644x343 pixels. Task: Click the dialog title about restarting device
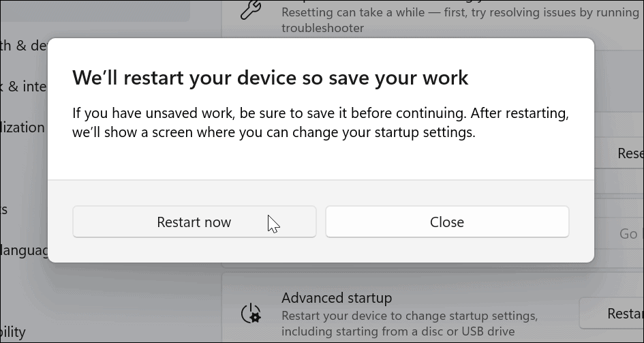pyautogui.click(x=271, y=77)
